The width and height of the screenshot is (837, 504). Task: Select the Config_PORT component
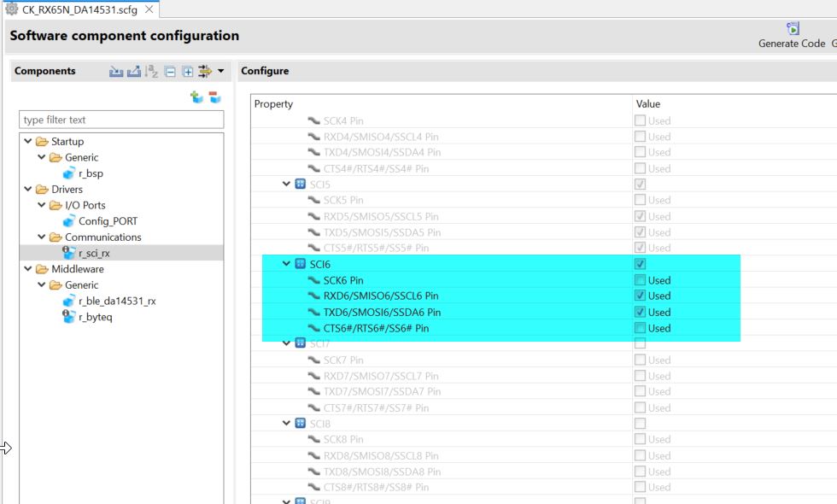tap(108, 221)
